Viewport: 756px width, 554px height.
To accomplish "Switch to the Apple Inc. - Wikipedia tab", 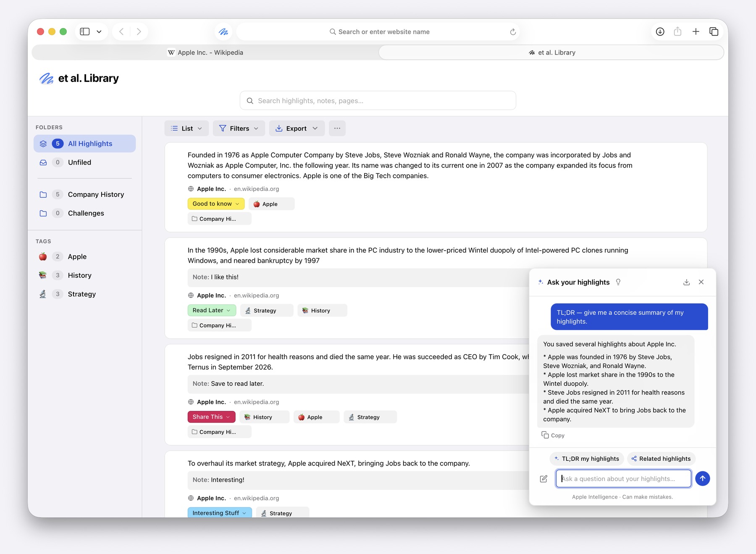I will (205, 52).
